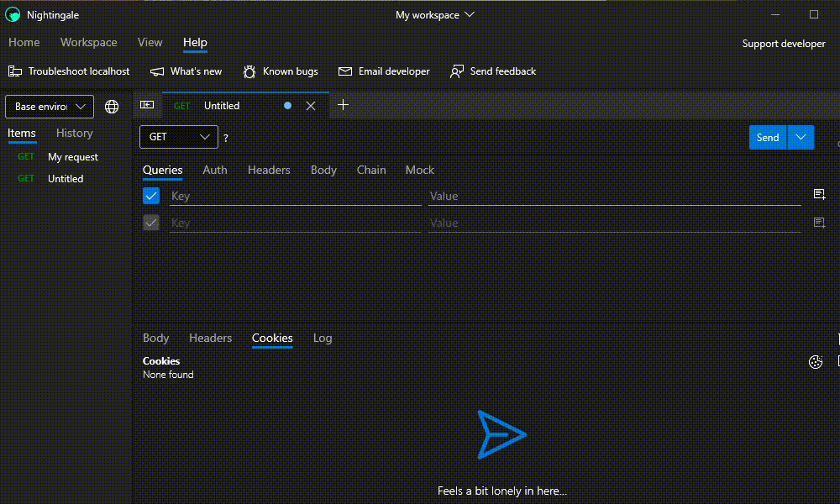Image resolution: width=840 pixels, height=504 pixels.
Task: Open the Home menu
Action: click(x=24, y=42)
